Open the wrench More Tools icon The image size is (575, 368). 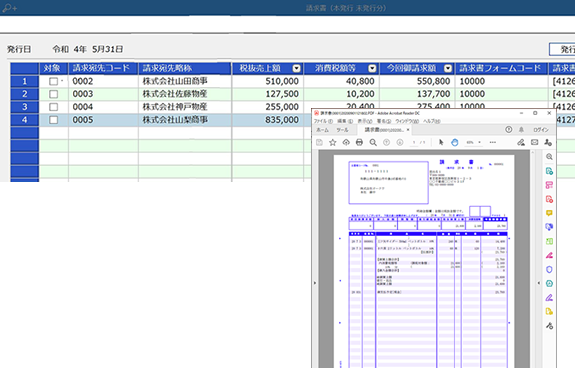(549, 325)
